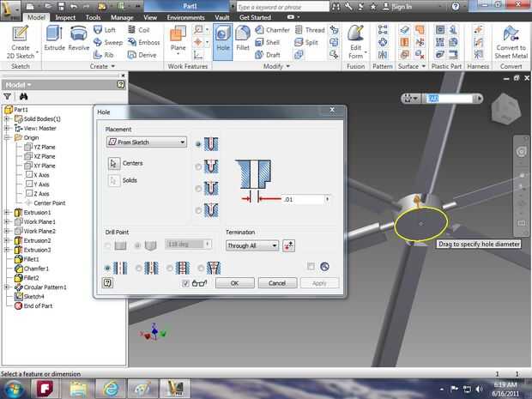Expand Solid Bodies(1) tree node

[x=7, y=118]
